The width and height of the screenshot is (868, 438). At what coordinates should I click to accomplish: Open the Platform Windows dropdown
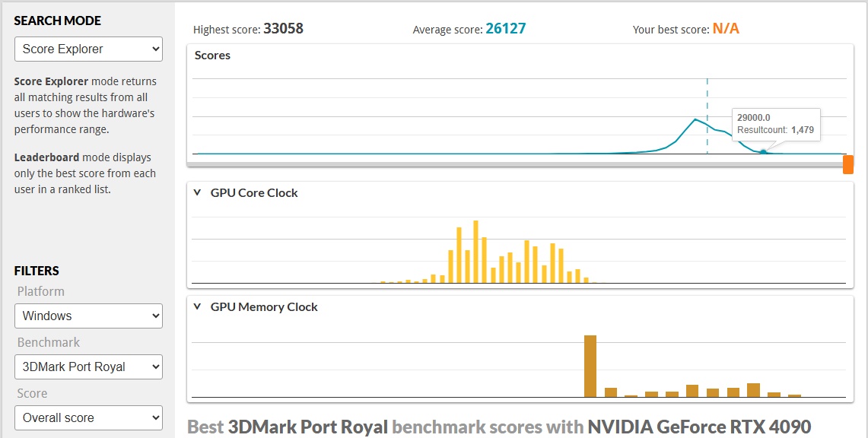[88, 316]
